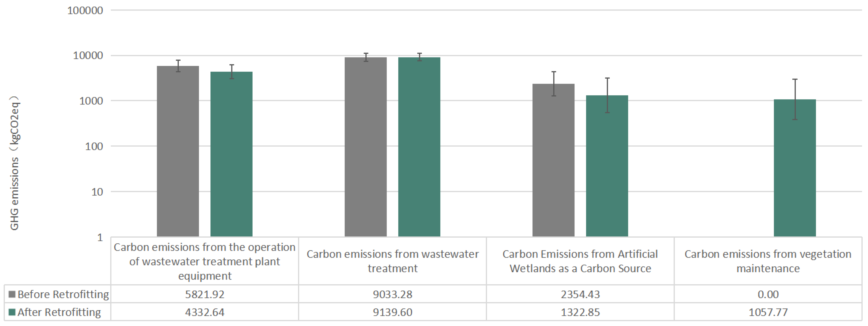Click the Before Retrofitting legend label
Screen dimensions: 868x326
(63, 294)
